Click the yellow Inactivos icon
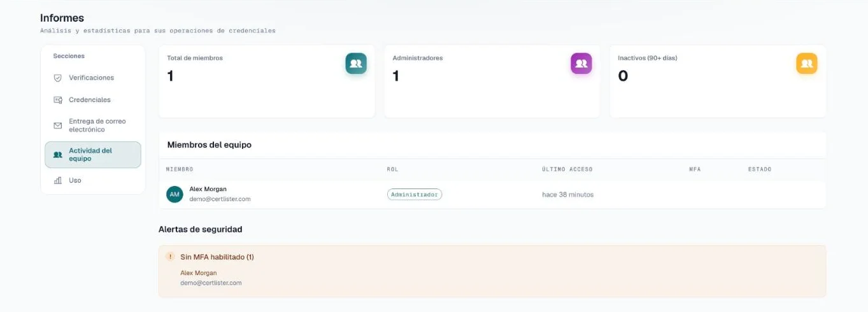The height and width of the screenshot is (312, 868). (806, 64)
